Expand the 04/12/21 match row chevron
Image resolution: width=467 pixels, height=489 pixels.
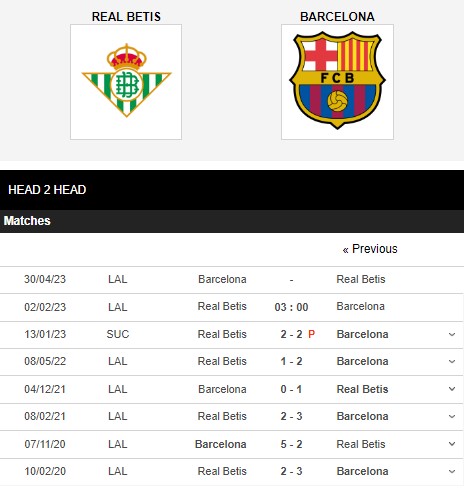(x=452, y=389)
